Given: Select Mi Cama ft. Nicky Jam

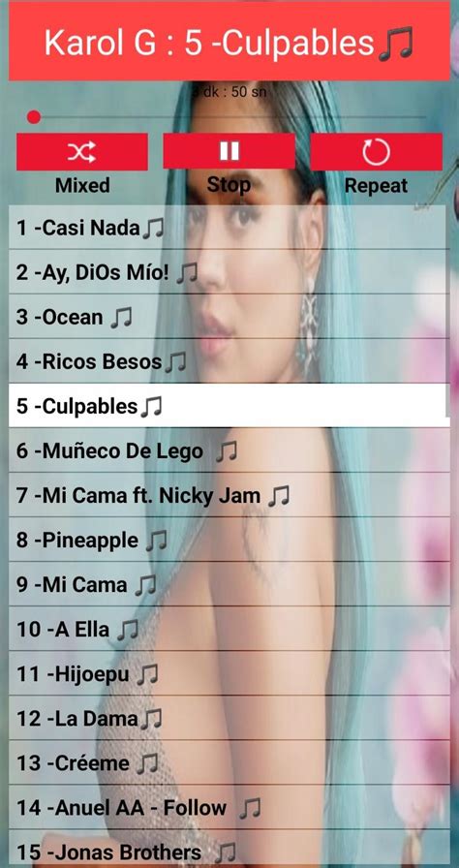Looking at the screenshot, I should pos(229,495).
